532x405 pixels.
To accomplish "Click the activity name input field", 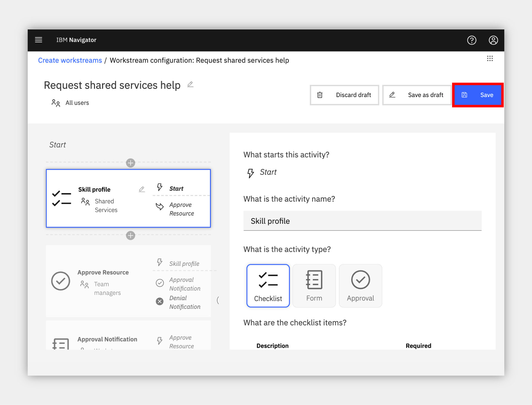I will [363, 221].
